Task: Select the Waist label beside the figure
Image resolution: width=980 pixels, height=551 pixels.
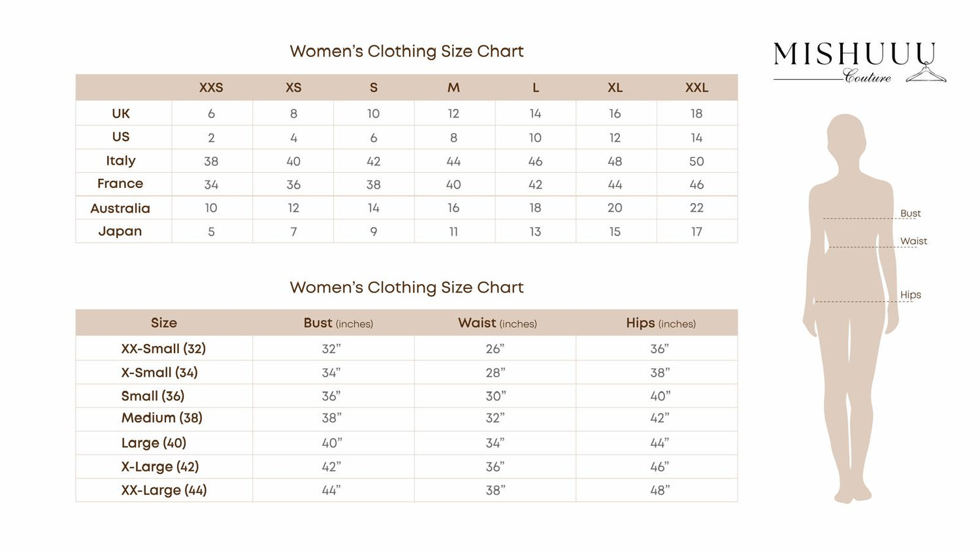Action: click(x=913, y=241)
